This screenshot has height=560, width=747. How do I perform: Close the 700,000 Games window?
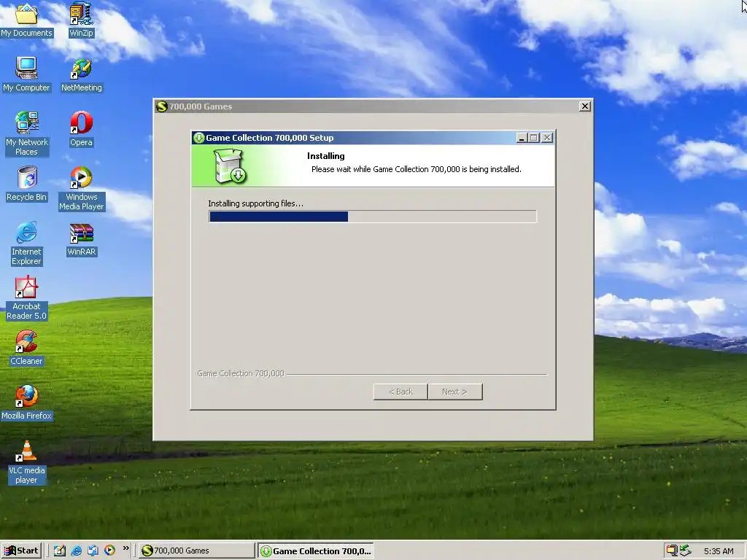(585, 106)
